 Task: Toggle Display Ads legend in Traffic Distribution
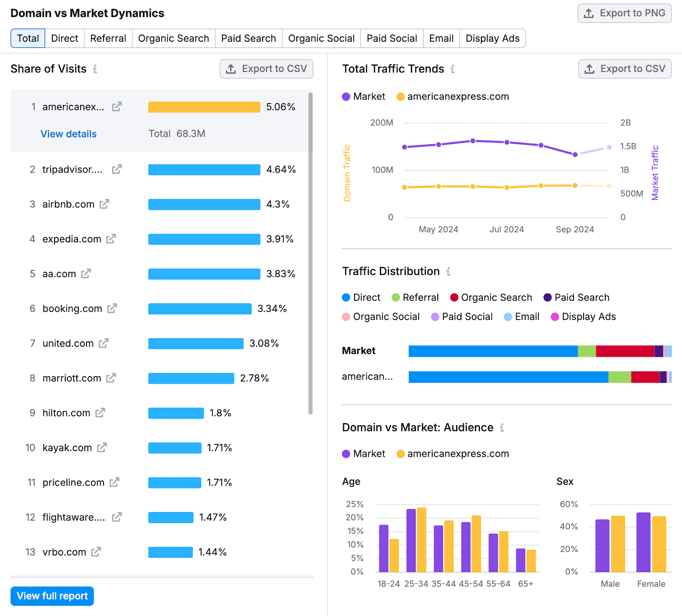(584, 317)
